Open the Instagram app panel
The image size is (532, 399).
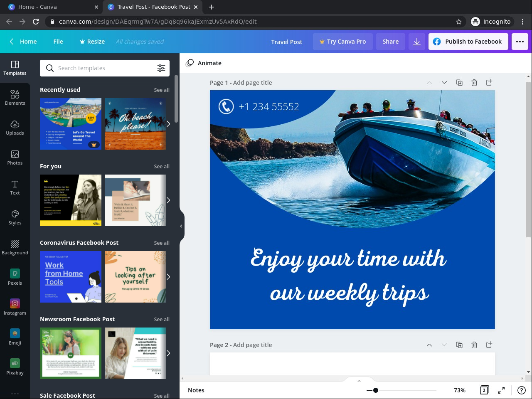[15, 308]
